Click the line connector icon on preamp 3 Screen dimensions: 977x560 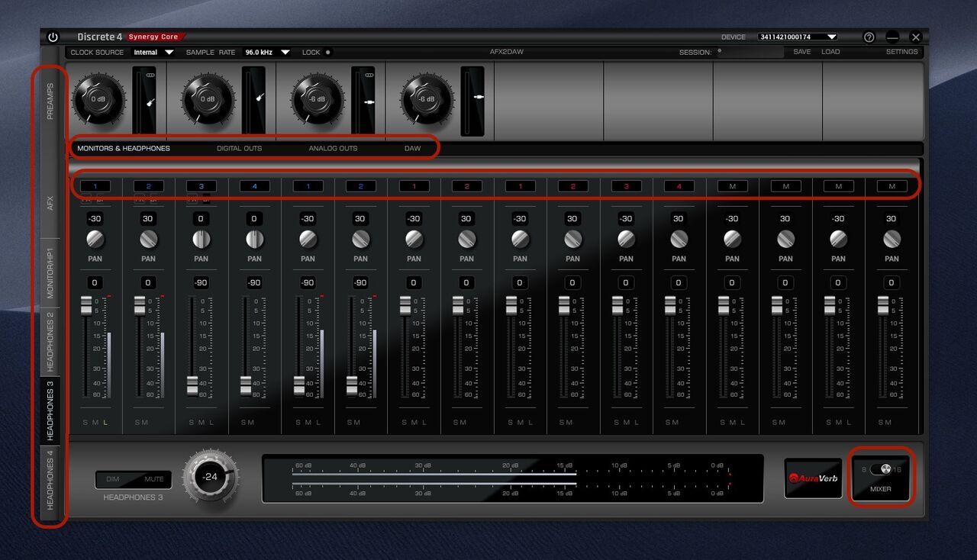click(369, 101)
